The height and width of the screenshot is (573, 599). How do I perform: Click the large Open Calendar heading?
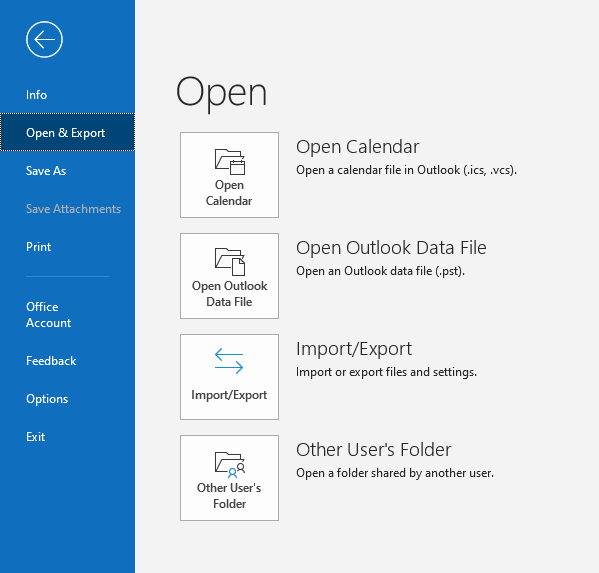pyautogui.click(x=358, y=147)
